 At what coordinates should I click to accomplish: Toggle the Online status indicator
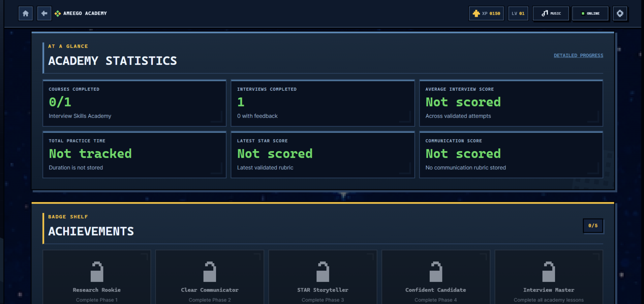tap(590, 13)
